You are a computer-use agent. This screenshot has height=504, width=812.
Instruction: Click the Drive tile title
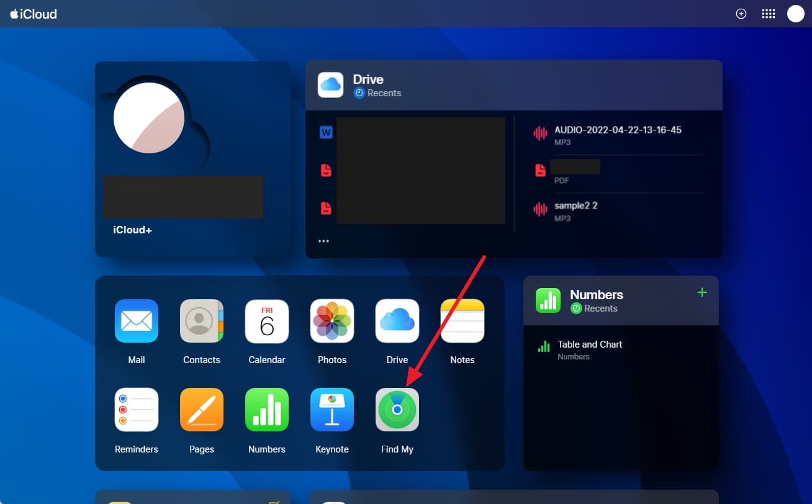368,79
